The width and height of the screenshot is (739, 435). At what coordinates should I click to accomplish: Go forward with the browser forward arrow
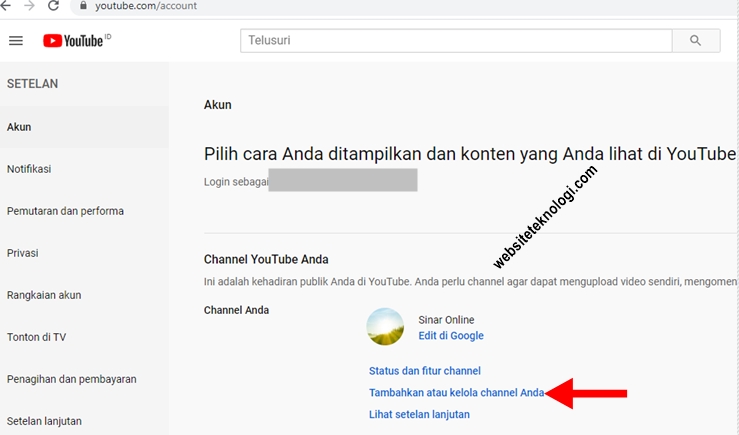pos(29,6)
